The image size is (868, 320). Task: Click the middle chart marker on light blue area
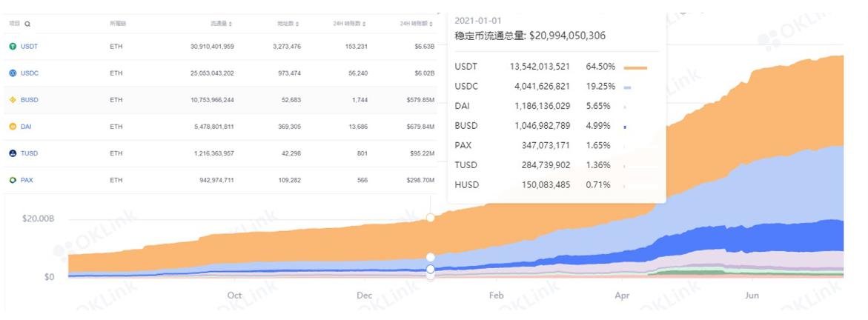coord(430,258)
